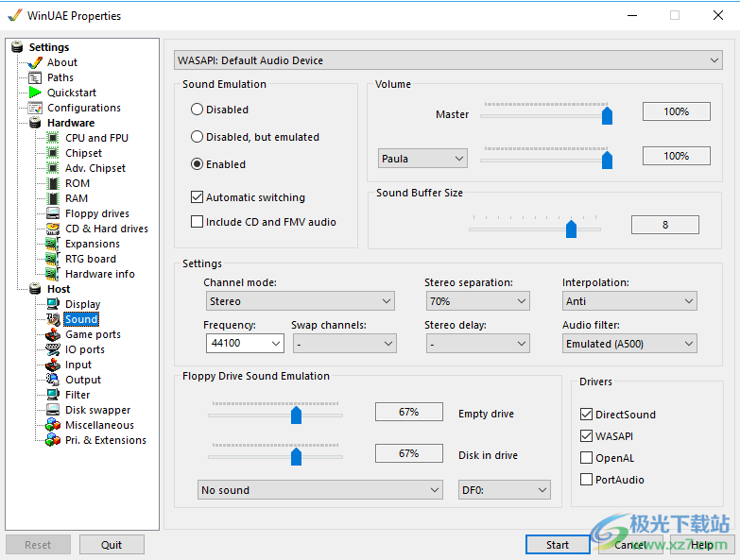
Task: Open the WASAPI audio device dropdown
Action: 448,60
